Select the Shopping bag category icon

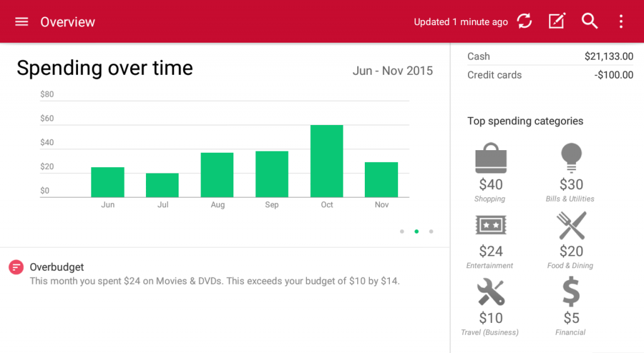click(x=491, y=158)
